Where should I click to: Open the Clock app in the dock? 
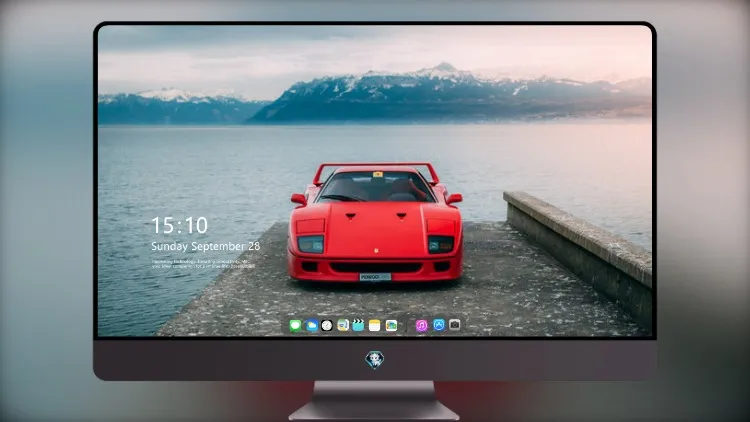(327, 325)
